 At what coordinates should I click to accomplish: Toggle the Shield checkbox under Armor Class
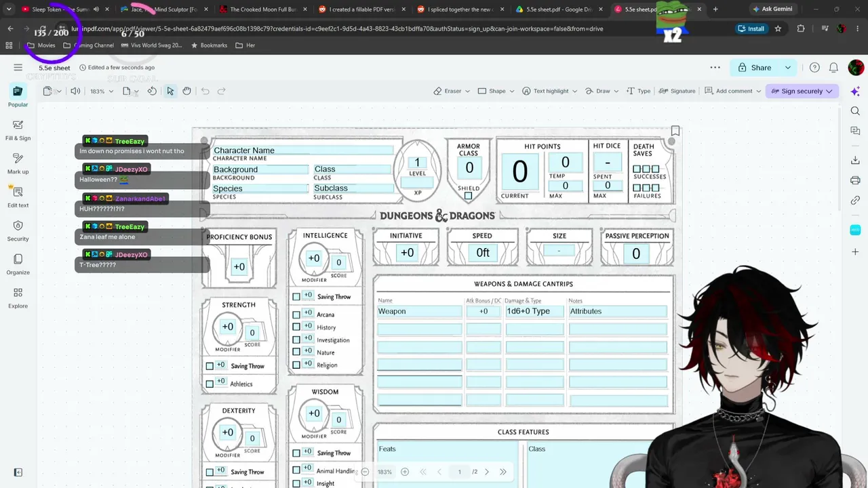coord(468,196)
